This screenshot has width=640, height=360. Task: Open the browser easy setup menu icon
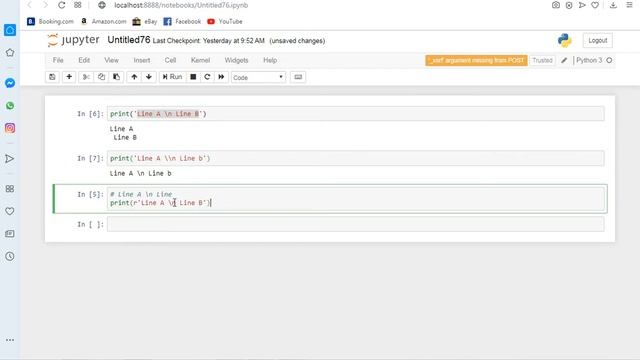coord(629,5)
